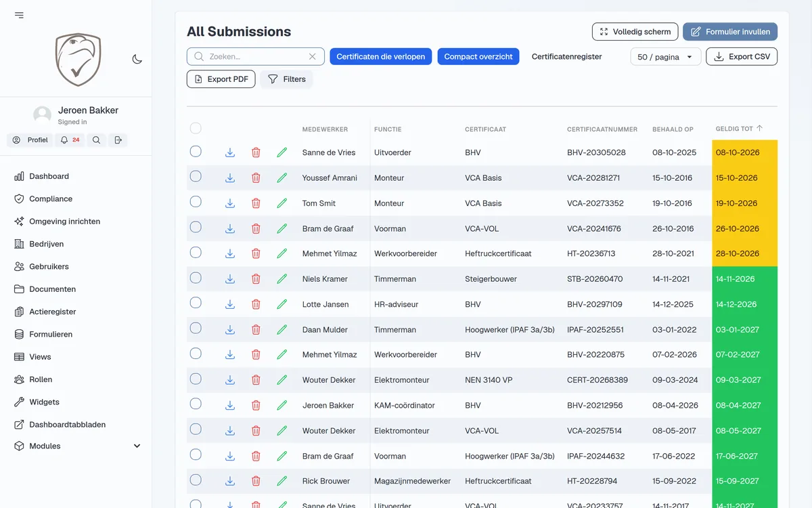This screenshot has height=508, width=812.
Task: Click the logout icon under profile
Action: (118, 140)
